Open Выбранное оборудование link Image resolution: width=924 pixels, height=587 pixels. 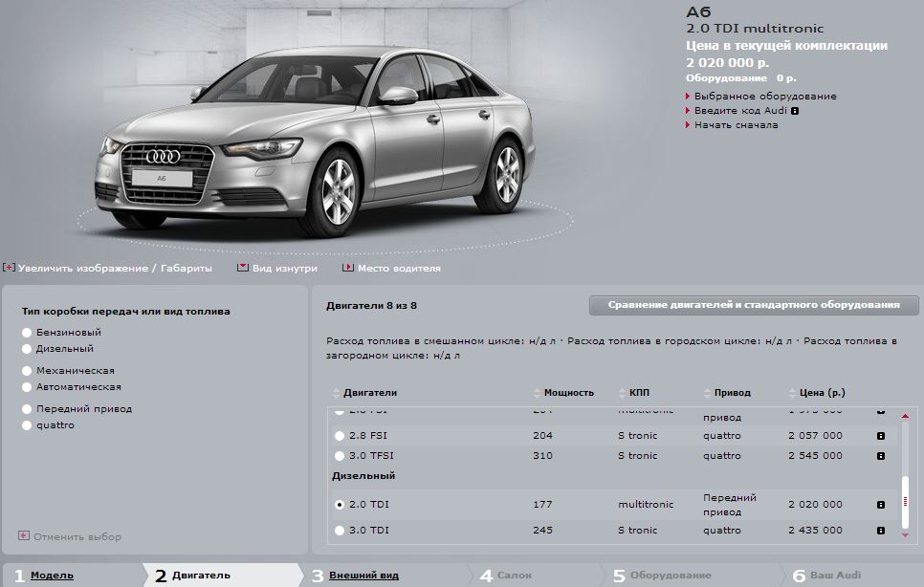coord(765,96)
